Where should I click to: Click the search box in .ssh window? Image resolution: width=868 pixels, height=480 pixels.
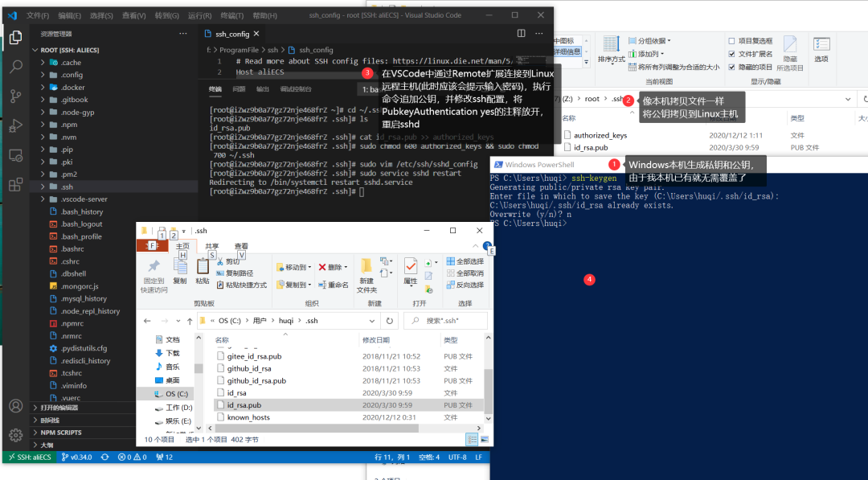pyautogui.click(x=445, y=321)
